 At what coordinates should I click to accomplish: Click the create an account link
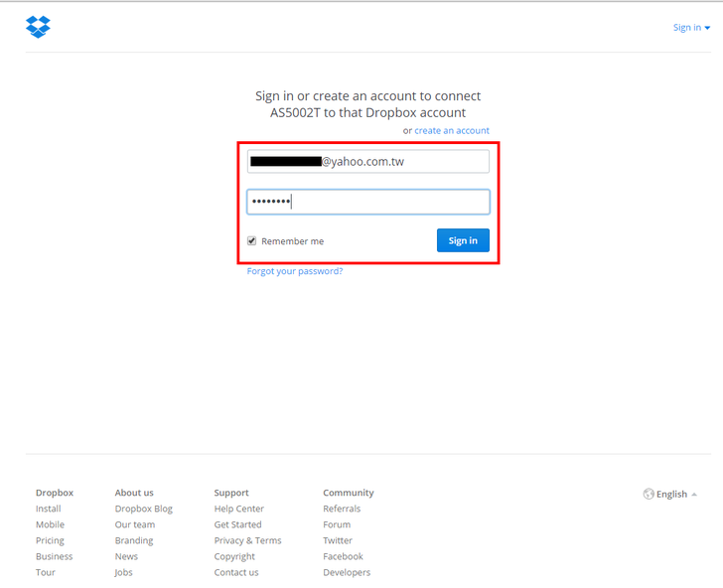point(452,131)
